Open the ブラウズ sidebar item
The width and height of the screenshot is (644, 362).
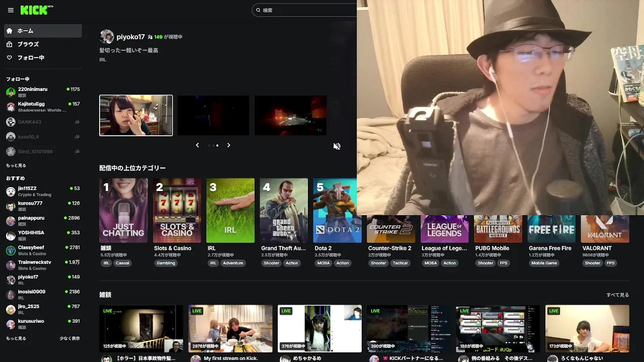43,44
